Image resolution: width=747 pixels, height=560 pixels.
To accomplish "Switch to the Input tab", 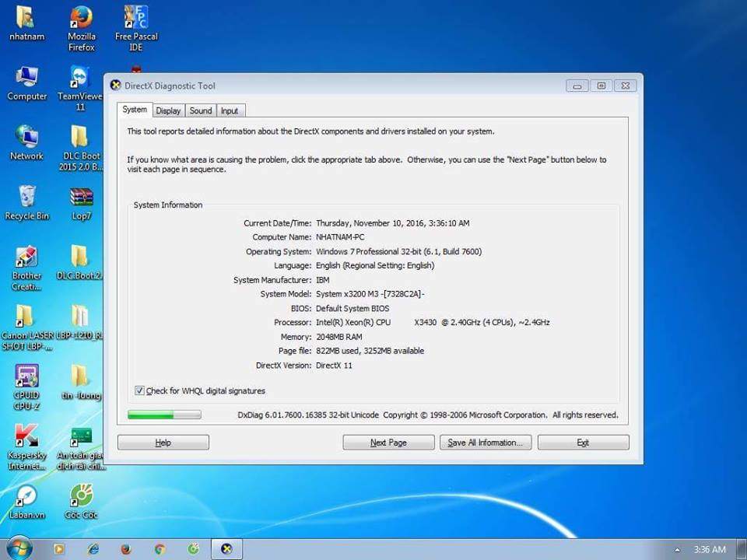I will pyautogui.click(x=230, y=110).
